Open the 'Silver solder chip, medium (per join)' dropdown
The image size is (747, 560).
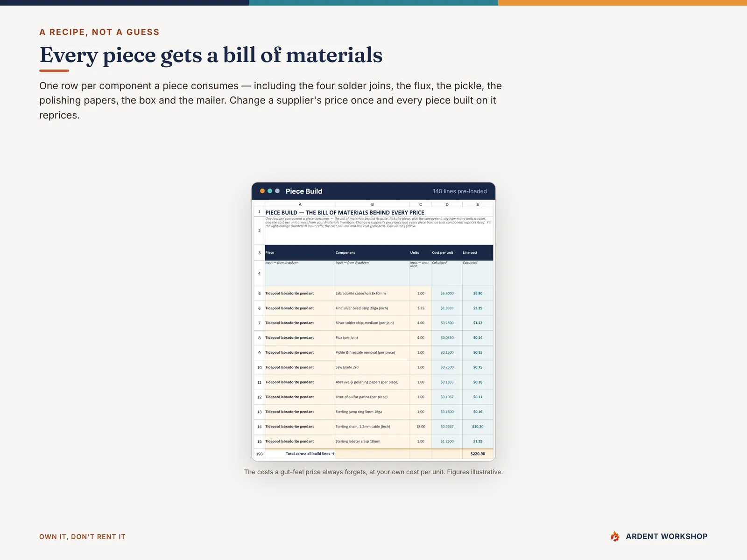coord(372,323)
